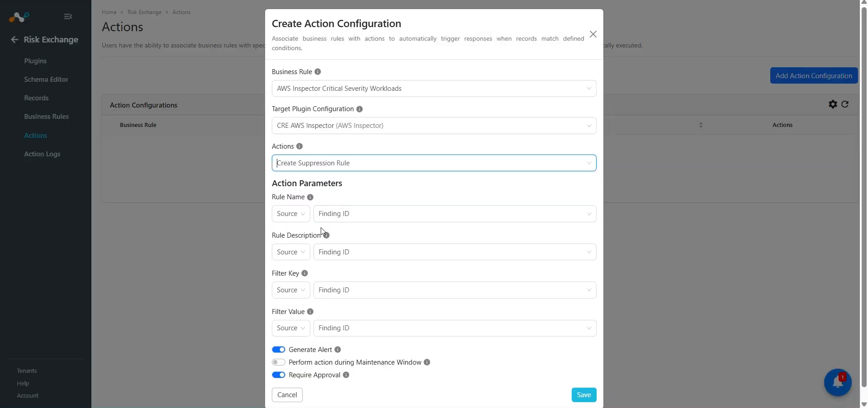Open the notification bell widget
Image resolution: width=868 pixels, height=408 pixels.
(838, 382)
